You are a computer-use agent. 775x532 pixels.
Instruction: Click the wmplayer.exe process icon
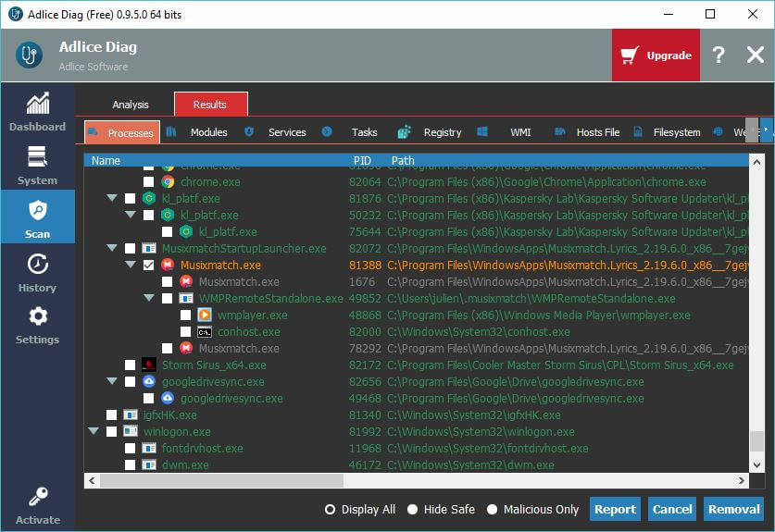[x=205, y=315]
